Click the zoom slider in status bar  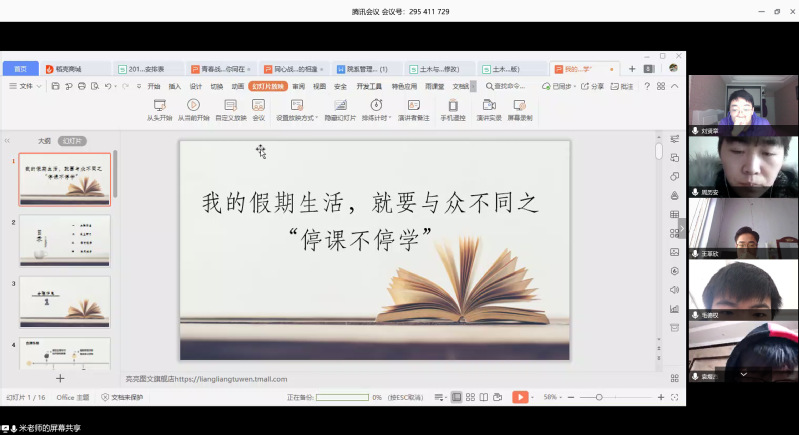coord(599,397)
